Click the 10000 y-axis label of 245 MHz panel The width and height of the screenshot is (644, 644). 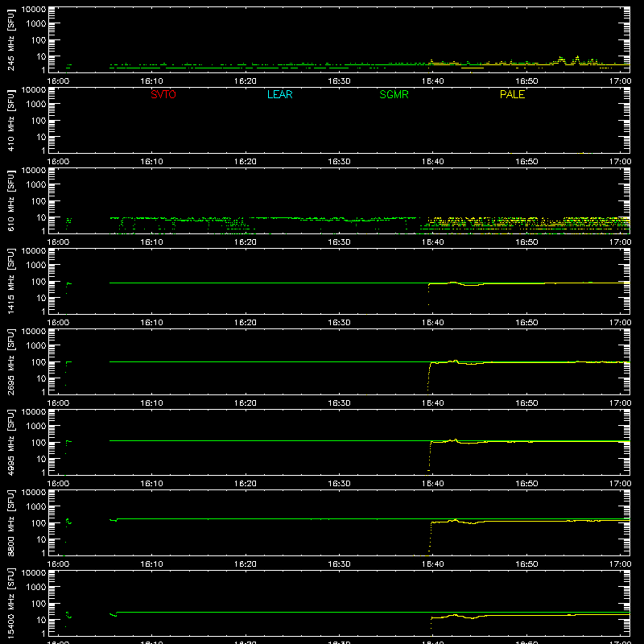point(34,10)
